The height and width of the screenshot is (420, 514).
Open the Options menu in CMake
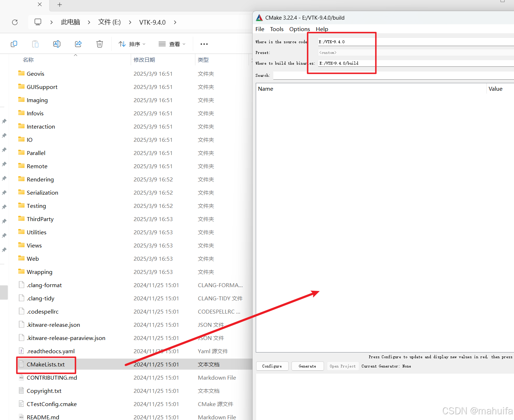point(300,29)
